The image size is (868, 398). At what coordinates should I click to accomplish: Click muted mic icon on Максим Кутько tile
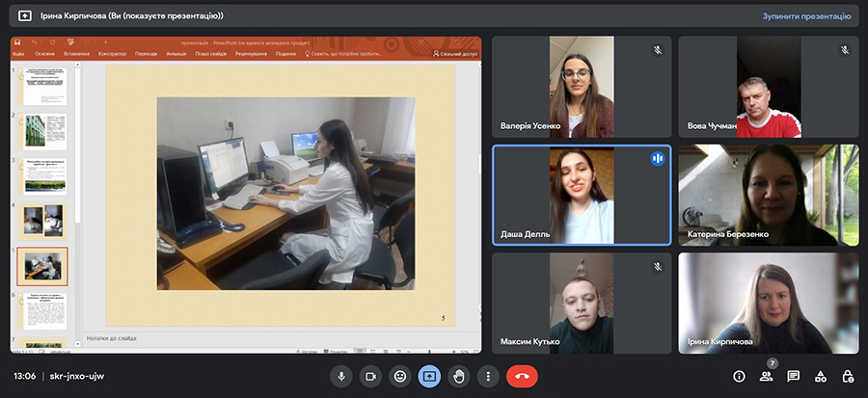[x=658, y=267]
